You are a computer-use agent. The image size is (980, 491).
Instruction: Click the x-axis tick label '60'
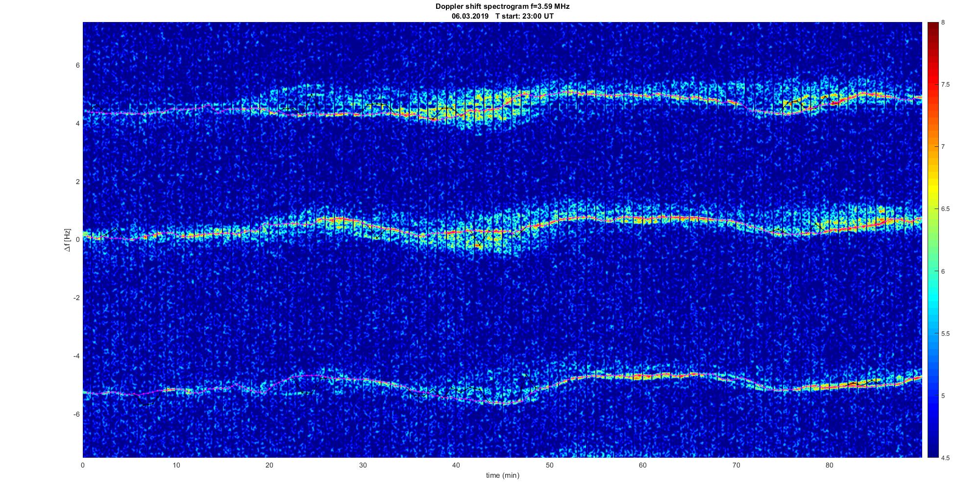tap(642, 465)
